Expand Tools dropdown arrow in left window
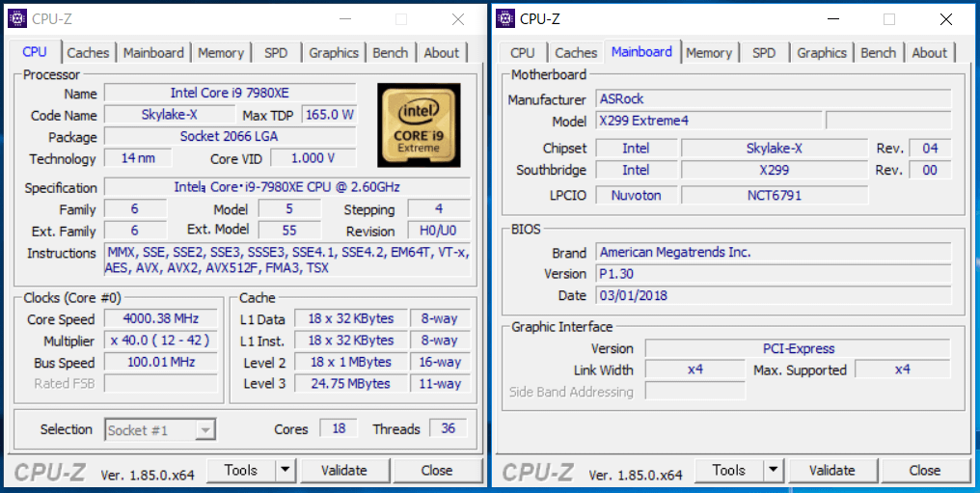Screen dimensions: 980x493 click(x=285, y=470)
